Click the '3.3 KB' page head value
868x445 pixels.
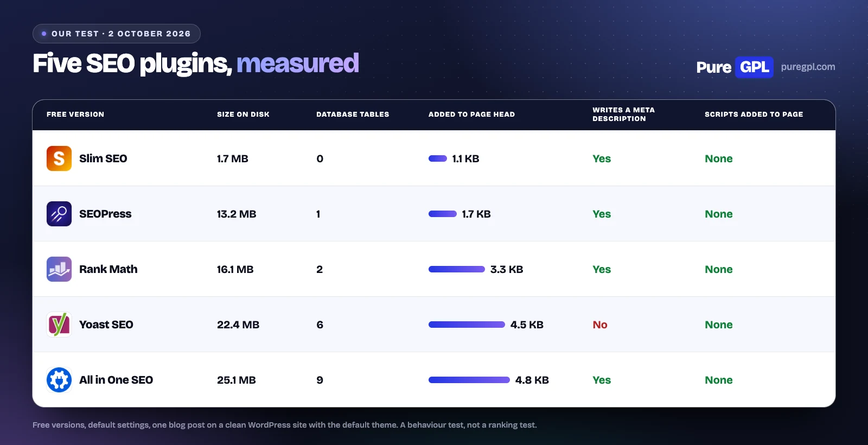507,269
